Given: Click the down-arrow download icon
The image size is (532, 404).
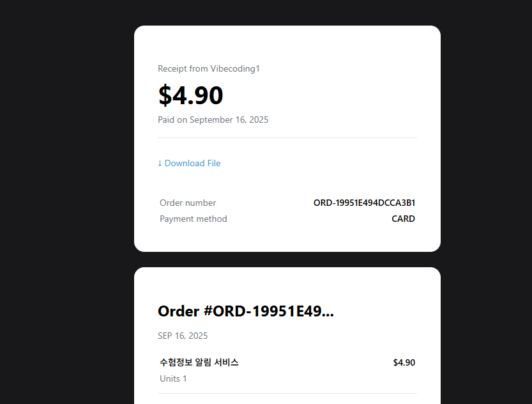Looking at the screenshot, I should (x=160, y=163).
